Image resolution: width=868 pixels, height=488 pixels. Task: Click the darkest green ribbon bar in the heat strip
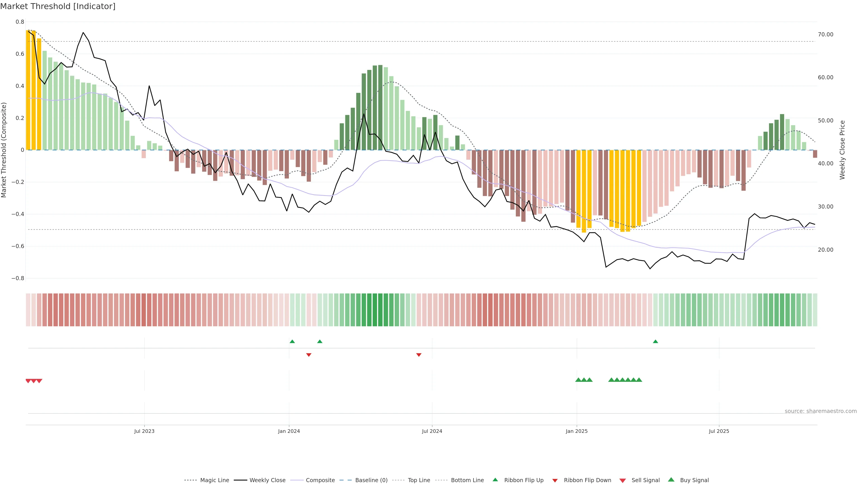pos(375,310)
